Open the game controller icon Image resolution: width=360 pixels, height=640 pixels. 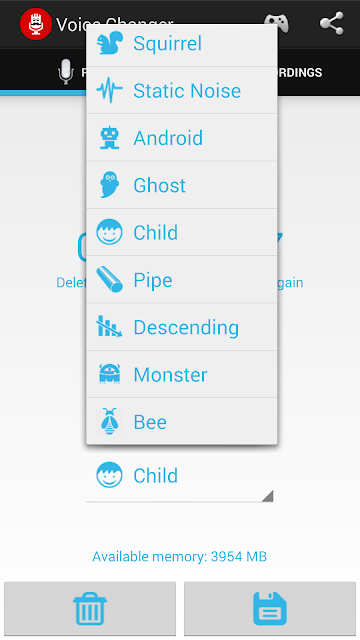(276, 24)
